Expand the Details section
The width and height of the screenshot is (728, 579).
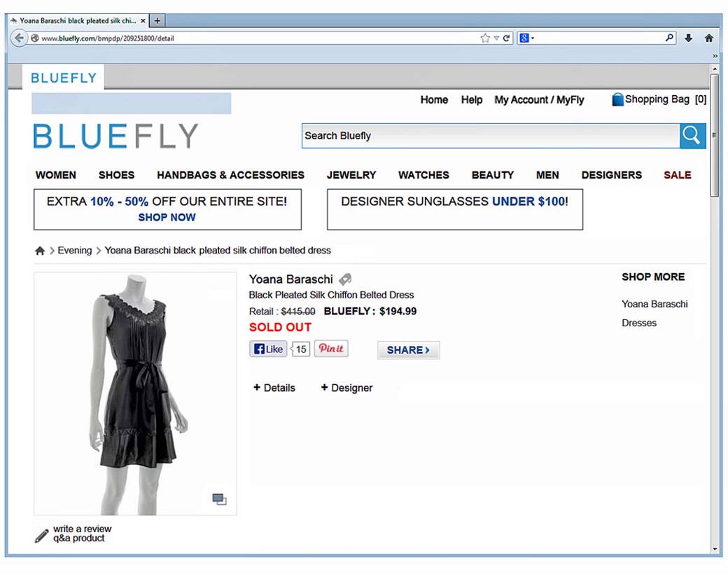[x=274, y=388]
